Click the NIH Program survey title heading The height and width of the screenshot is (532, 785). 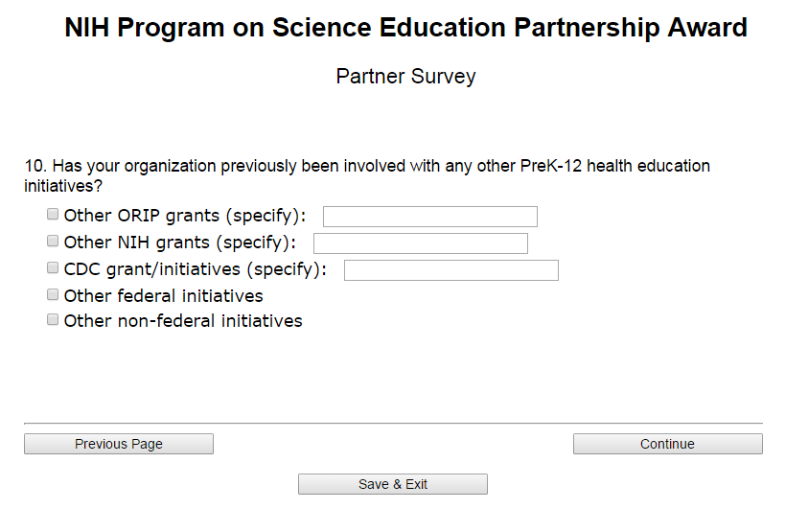(405, 28)
